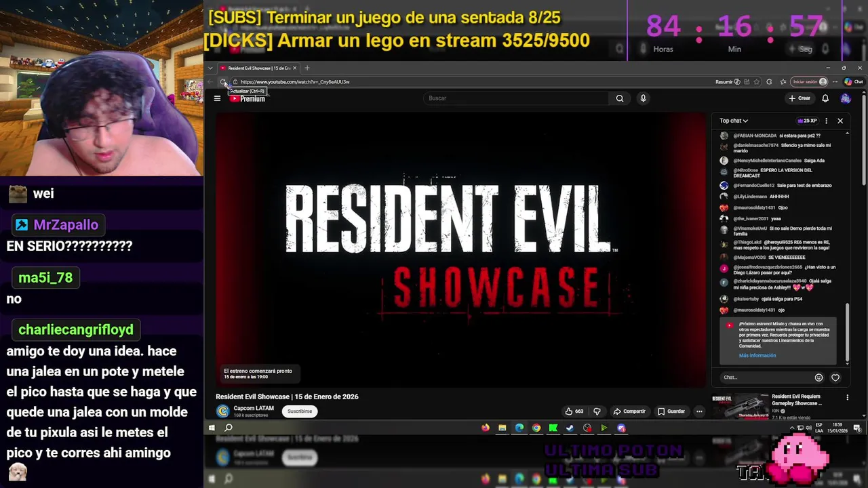Click ma5i_78 name in stream overlay
Viewport: 868px width, 488px height.
45,278
